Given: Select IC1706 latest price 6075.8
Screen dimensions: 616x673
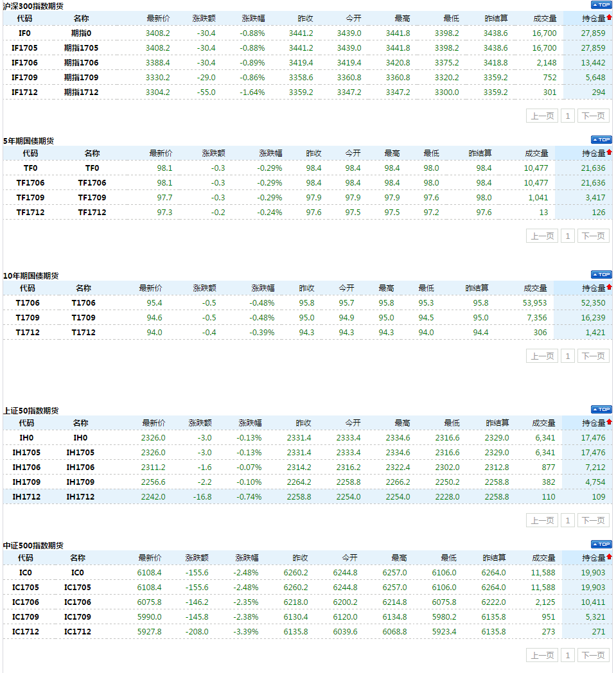Looking at the screenshot, I should (150, 602).
